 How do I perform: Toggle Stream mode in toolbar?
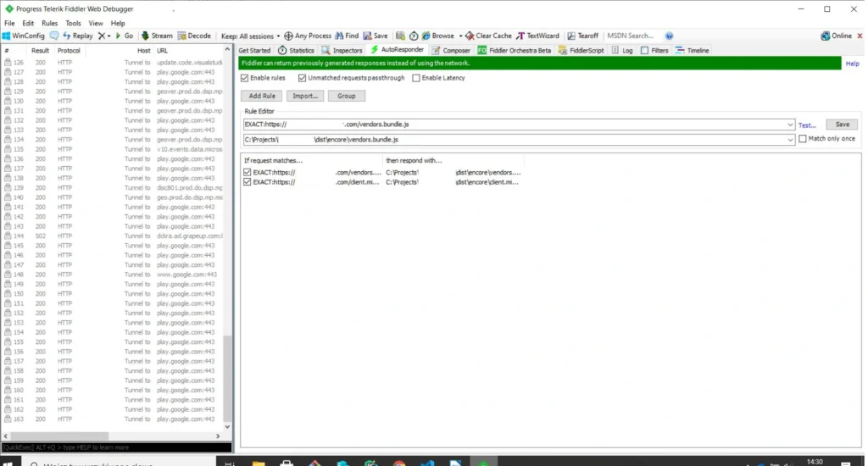157,36
